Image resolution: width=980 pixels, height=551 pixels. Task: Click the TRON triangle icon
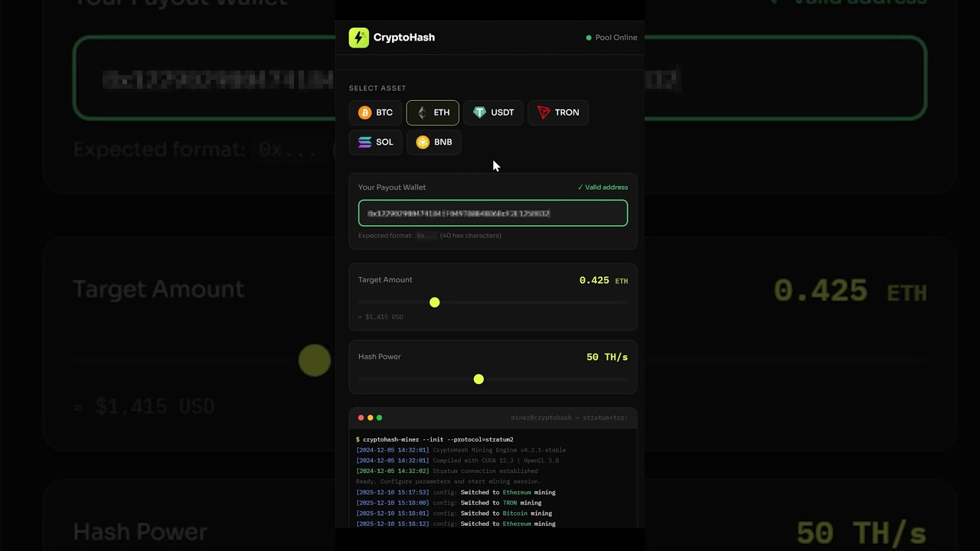click(544, 112)
